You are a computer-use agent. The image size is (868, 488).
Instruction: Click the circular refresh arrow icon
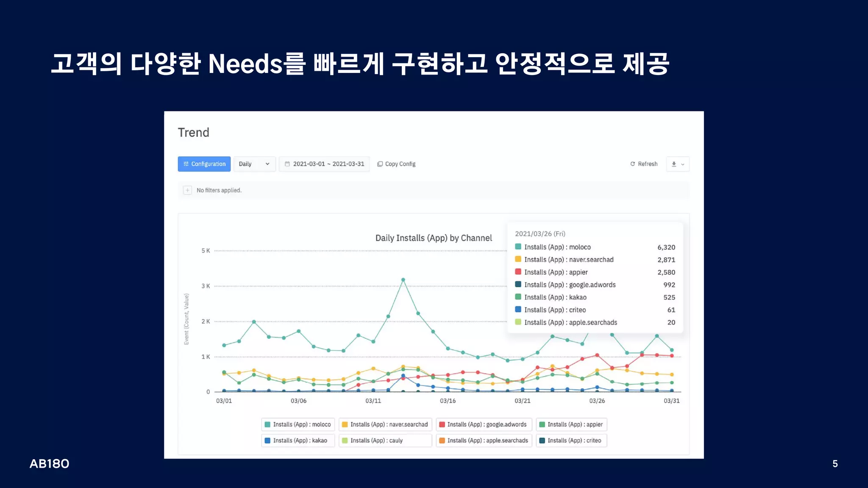tap(633, 164)
